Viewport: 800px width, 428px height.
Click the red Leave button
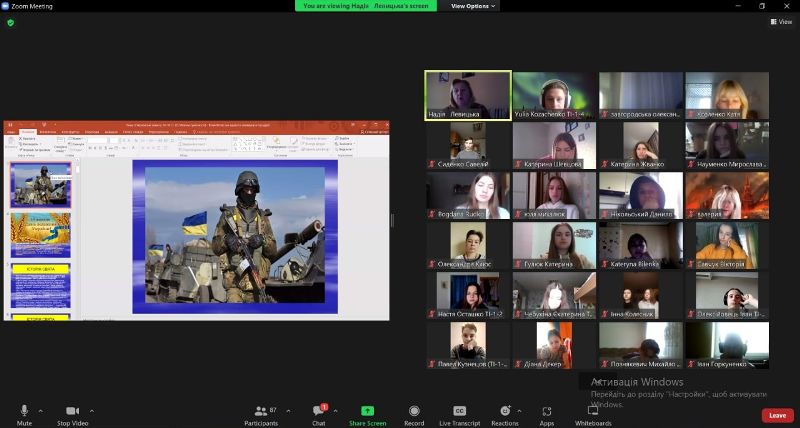click(x=778, y=415)
